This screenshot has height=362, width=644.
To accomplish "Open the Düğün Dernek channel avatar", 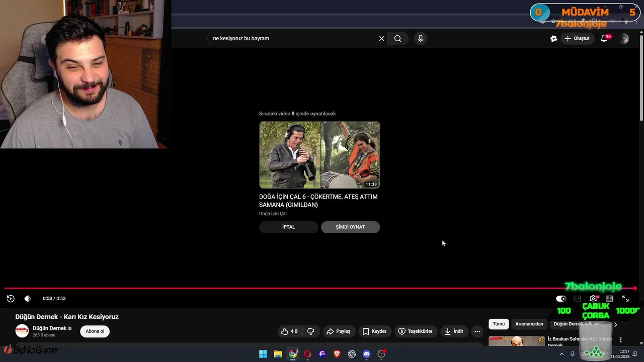I will 22,331.
